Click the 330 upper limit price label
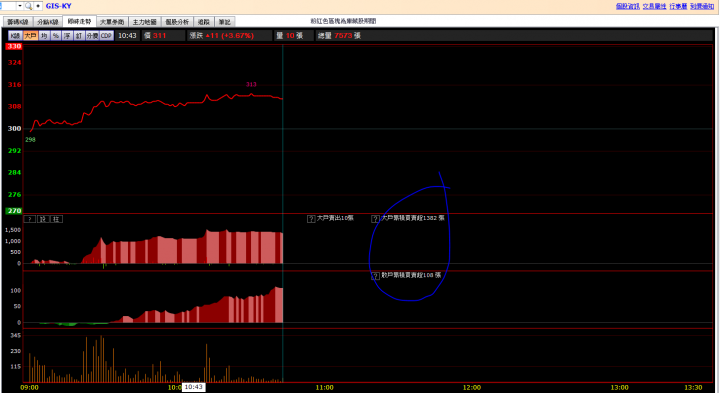 point(14,46)
